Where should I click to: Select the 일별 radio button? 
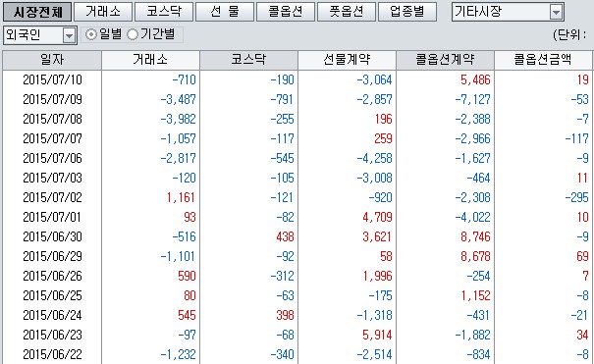91,34
